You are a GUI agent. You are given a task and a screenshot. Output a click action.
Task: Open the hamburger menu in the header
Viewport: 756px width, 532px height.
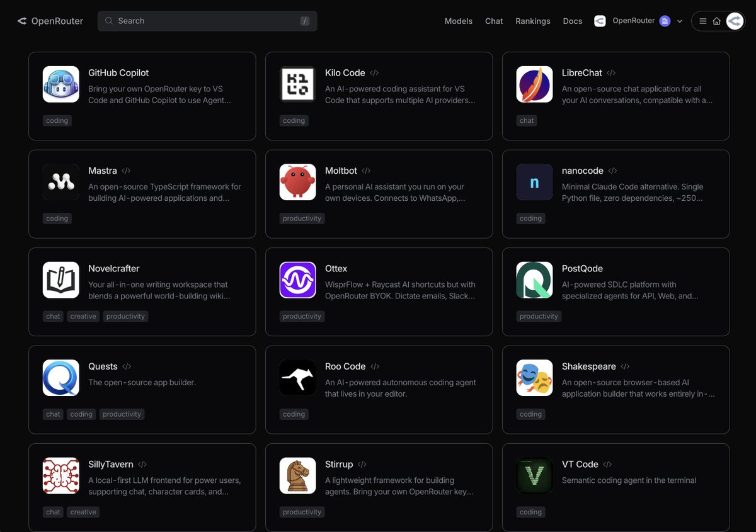tap(702, 21)
